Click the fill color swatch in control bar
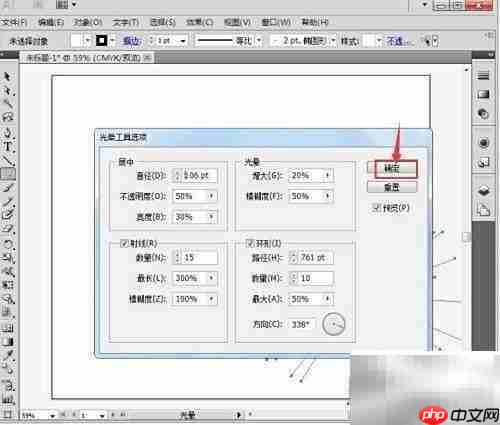The width and height of the screenshot is (500, 425). tap(76, 41)
